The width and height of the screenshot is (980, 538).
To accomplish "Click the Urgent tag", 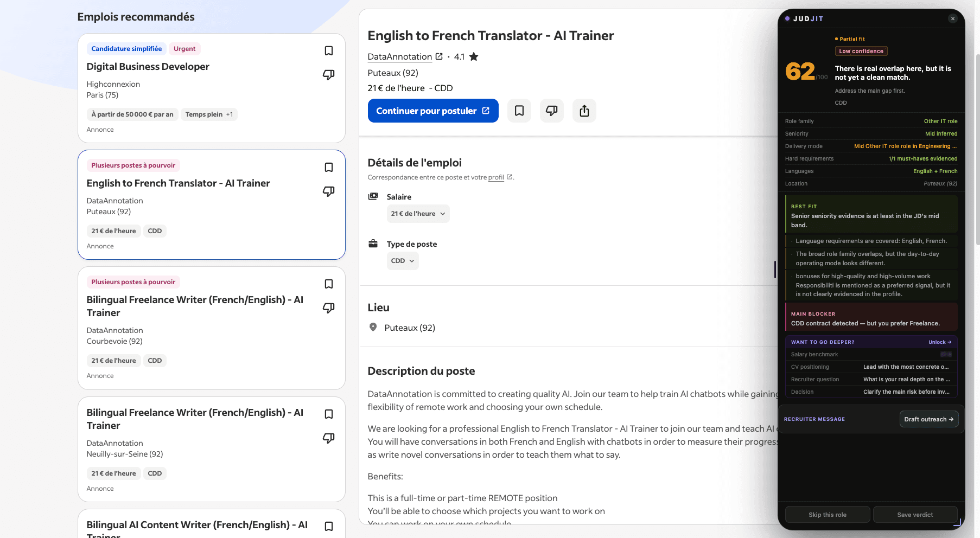I will pyautogui.click(x=184, y=49).
